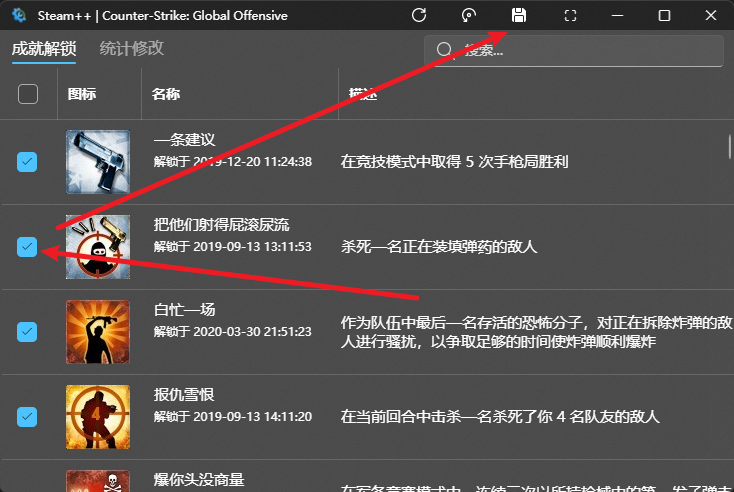Open the 成就解锁 tab
Image resolution: width=734 pixels, height=492 pixels.
click(44, 49)
